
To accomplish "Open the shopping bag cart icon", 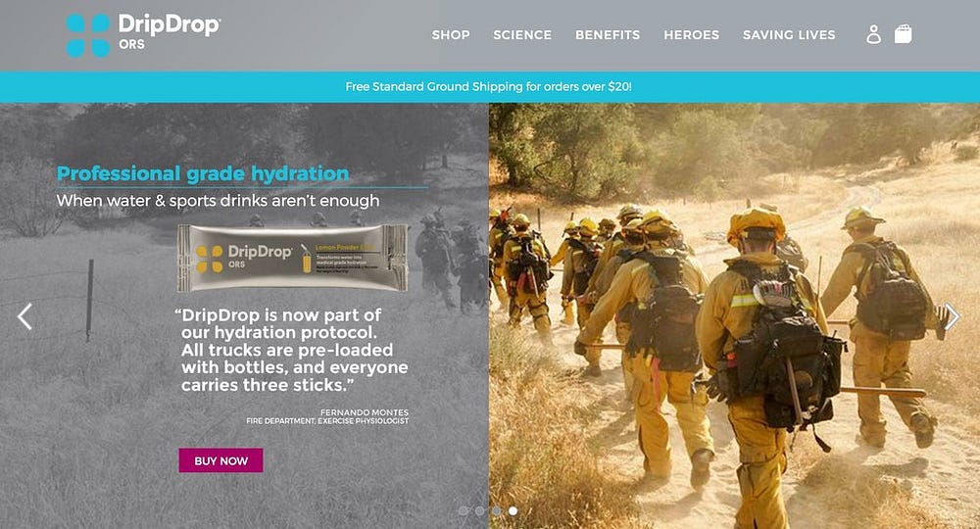I will (903, 33).
